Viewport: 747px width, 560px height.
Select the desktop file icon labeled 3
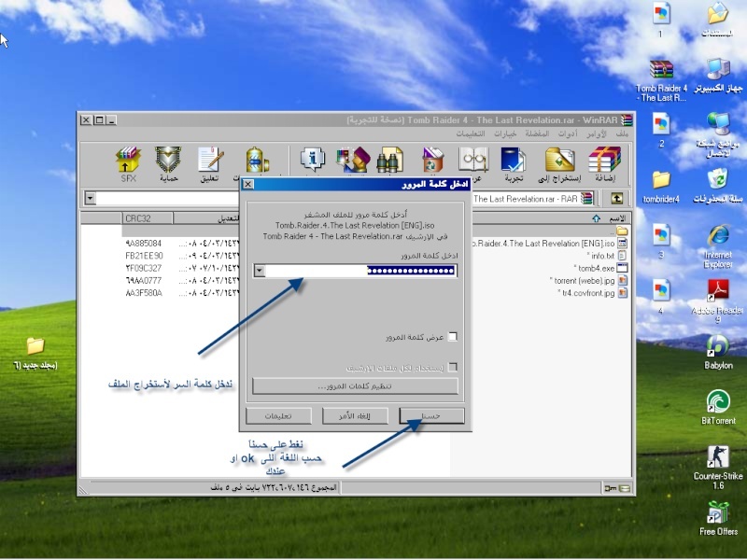coord(661,241)
